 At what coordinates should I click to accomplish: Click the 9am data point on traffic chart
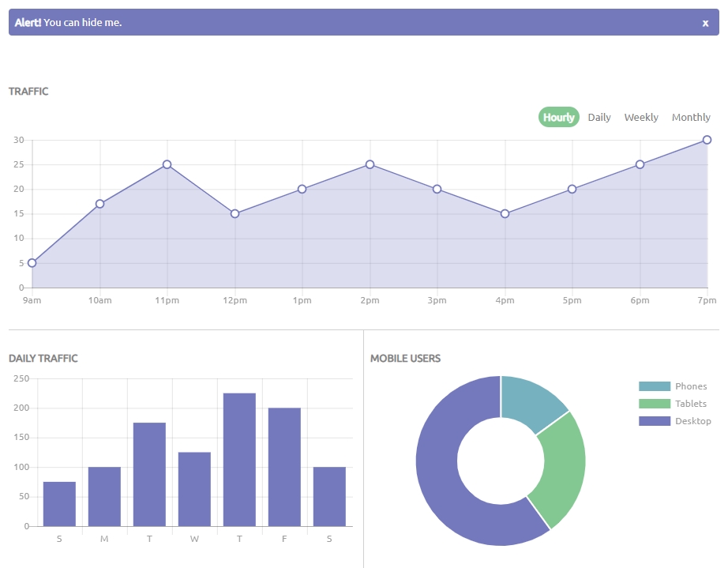pos(32,263)
